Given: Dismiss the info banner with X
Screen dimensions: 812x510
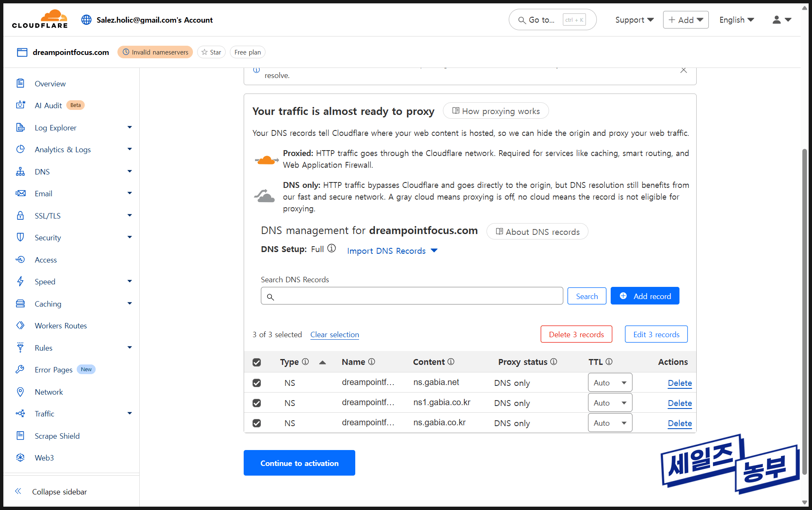Looking at the screenshot, I should pos(683,70).
